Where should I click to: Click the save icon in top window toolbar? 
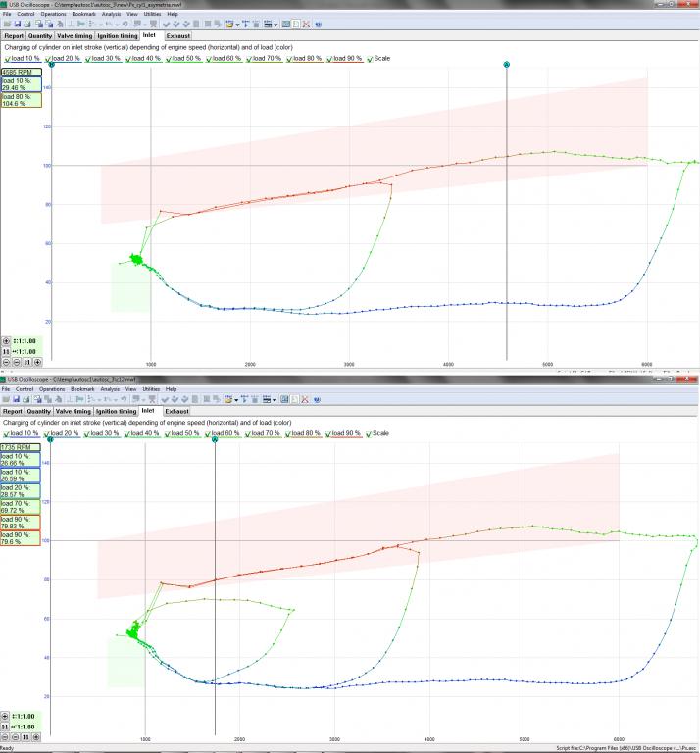(18, 24)
